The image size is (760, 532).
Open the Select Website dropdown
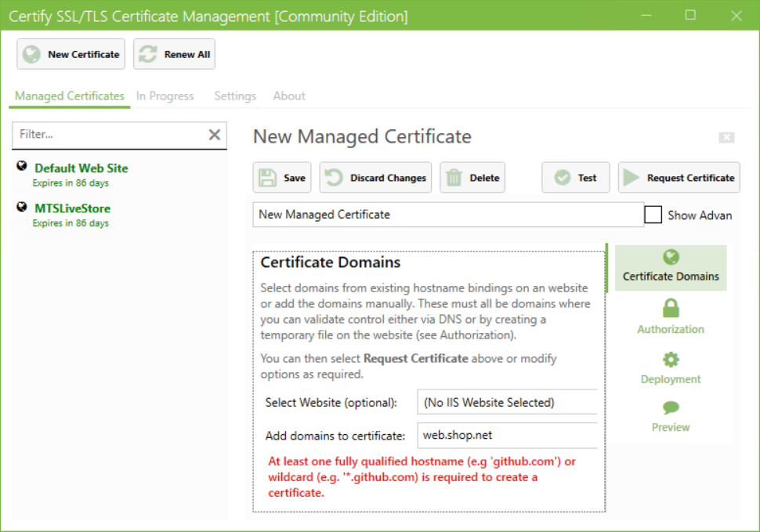pos(507,402)
